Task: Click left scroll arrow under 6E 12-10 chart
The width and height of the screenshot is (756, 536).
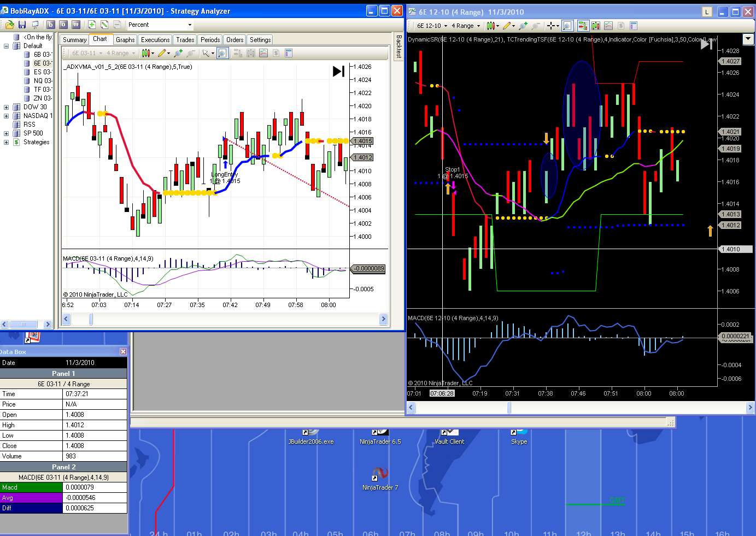Action: coord(411,408)
